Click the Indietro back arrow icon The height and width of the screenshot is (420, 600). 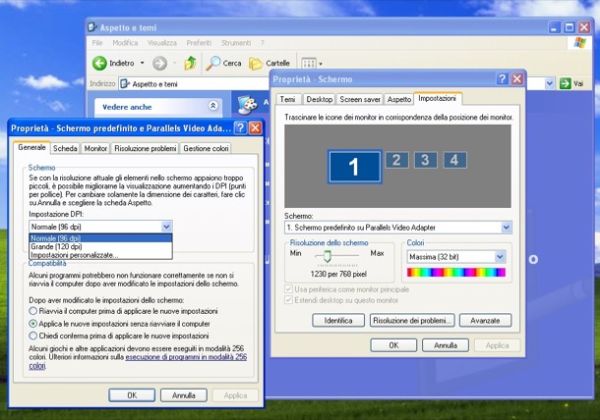pos(101,63)
